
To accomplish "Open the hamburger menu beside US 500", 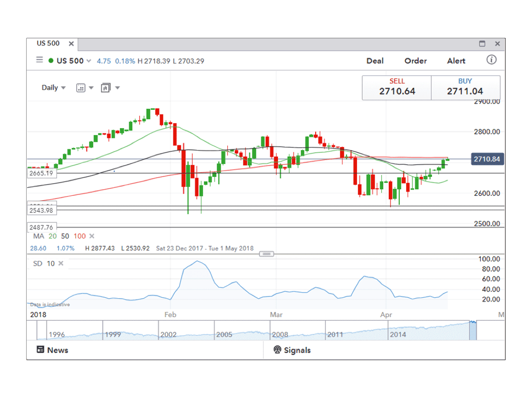I will 39,61.
